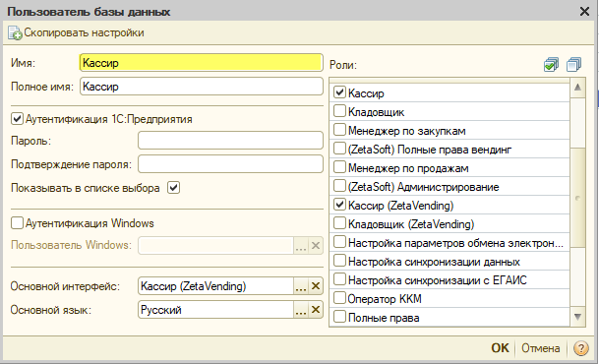The width and height of the screenshot is (599, 364).
Task: Select the Полные права role row
Action: 449,318
